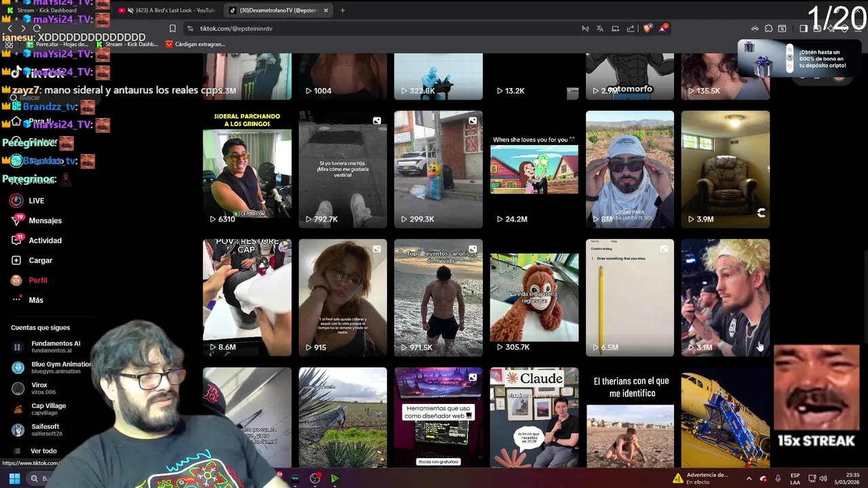Expand Más options in sidebar

[x=27, y=300]
